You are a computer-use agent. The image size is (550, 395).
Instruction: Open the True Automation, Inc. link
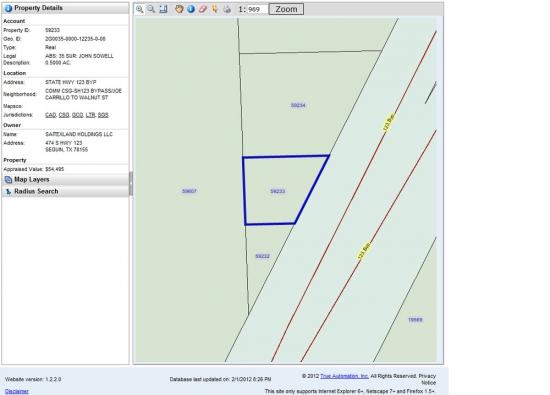pos(344,376)
